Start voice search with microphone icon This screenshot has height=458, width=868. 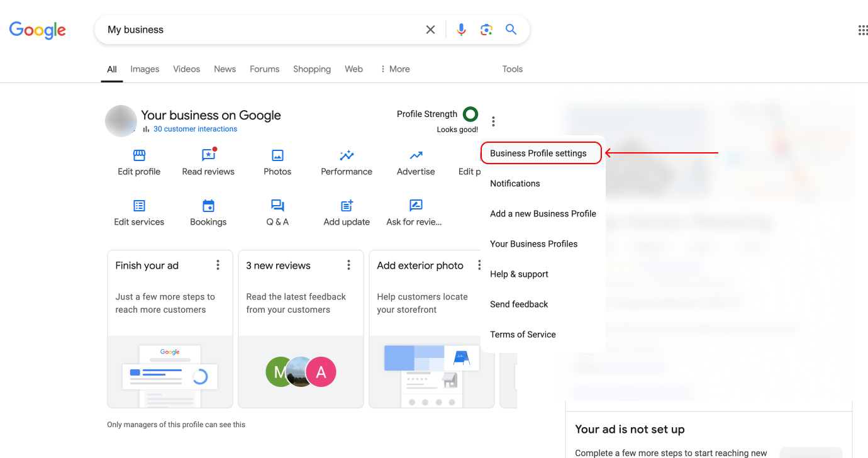click(x=461, y=30)
